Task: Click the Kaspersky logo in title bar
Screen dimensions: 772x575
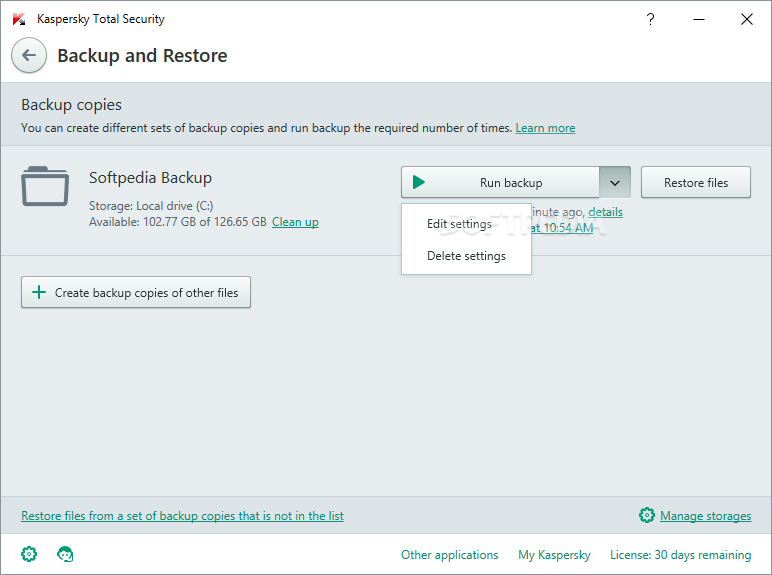Action: tap(19, 19)
